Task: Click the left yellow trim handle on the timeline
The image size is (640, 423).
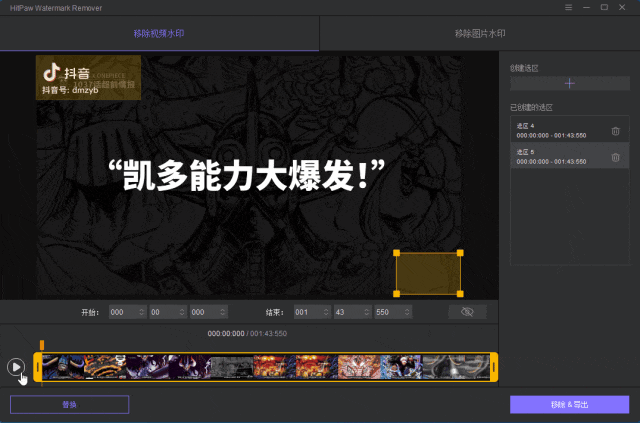Action: (39, 368)
